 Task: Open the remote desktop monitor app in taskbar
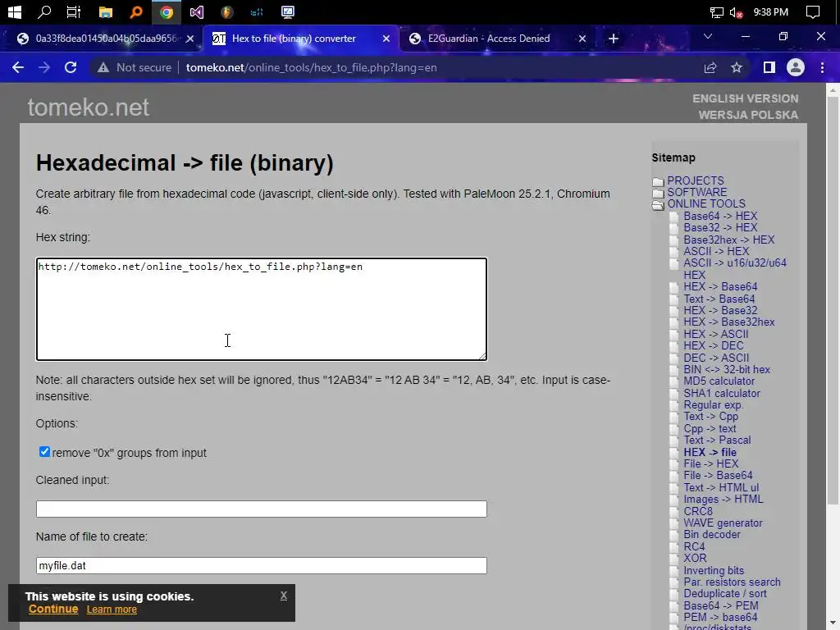click(288, 11)
